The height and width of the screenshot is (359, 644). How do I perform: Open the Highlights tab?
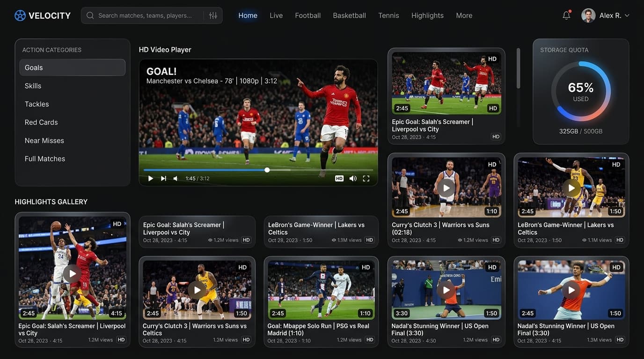[427, 15]
